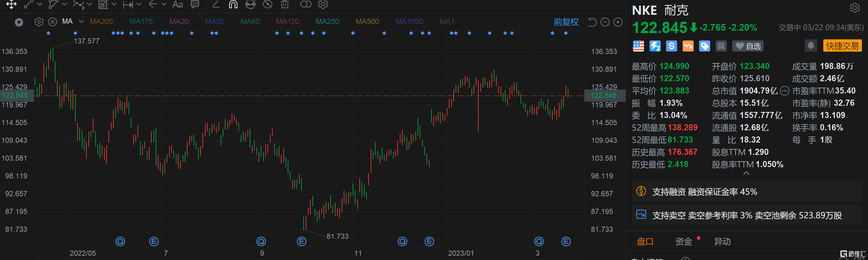Click the lightning Level 2 icon
This screenshot has height=260, width=868.
(655, 46)
